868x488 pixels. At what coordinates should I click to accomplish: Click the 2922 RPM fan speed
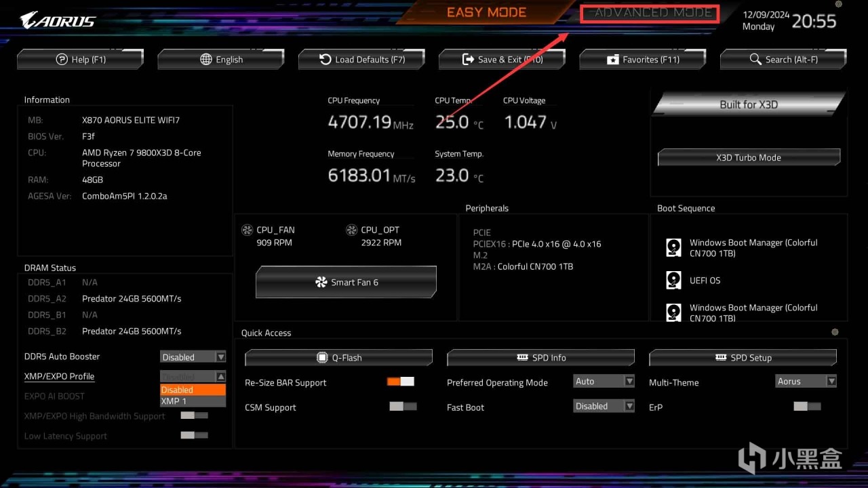(381, 242)
